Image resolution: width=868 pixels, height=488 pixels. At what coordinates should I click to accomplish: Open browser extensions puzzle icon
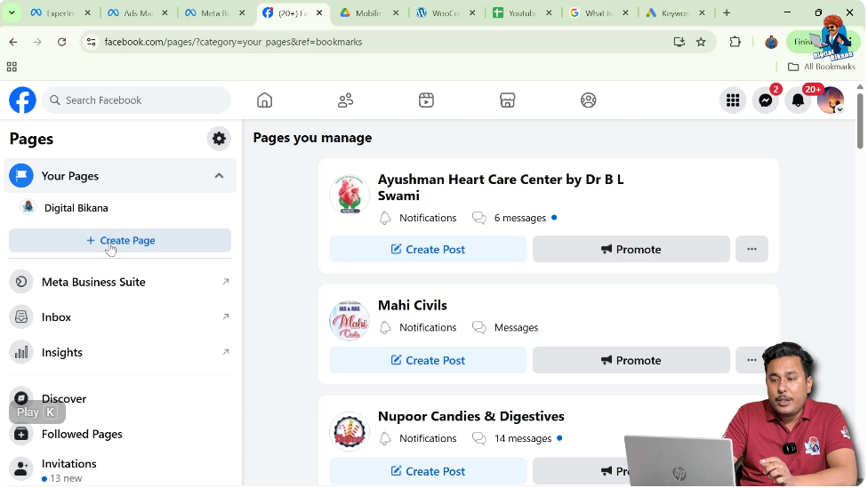coord(735,42)
